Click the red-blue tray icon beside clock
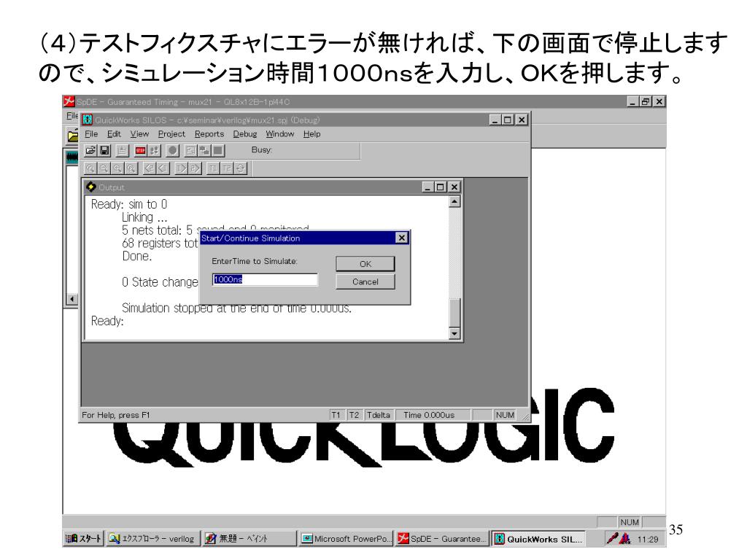Image resolution: width=747 pixels, height=560 pixels. 625,539
